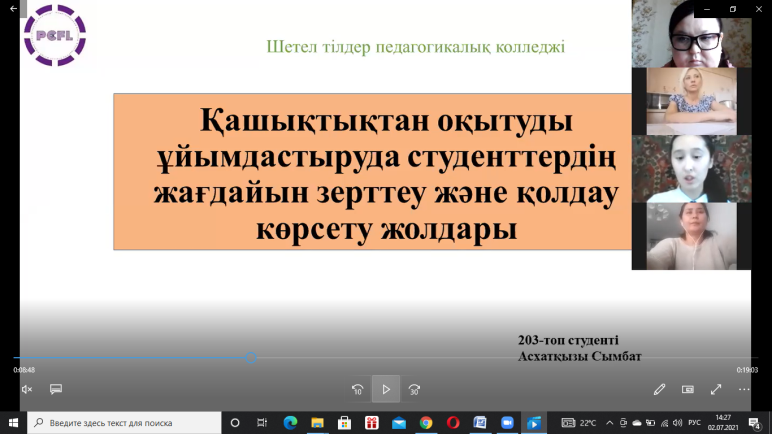Open the pencil edit tool
Screen dimensions: 772x434
(x=659, y=389)
